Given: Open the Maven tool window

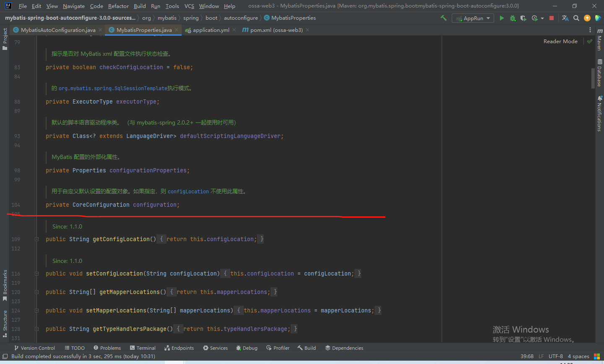Looking at the screenshot, I should click(x=599, y=39).
